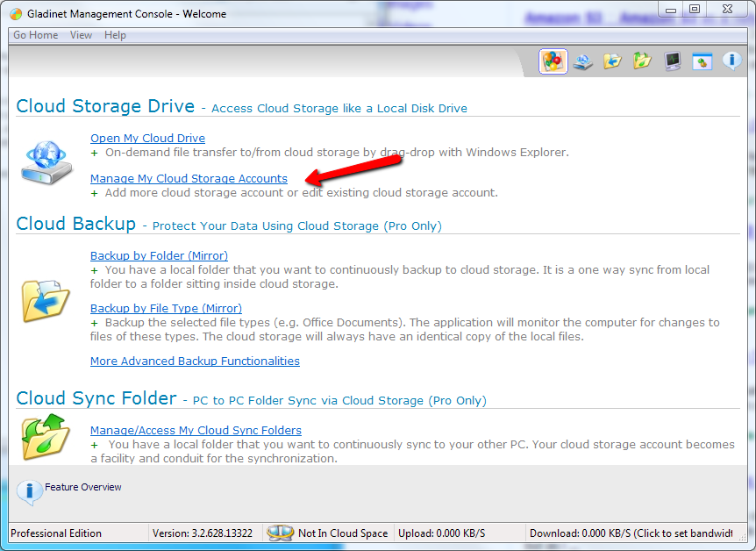Click the large cloud drive globe icon
This screenshot has height=551, width=756.
[46, 162]
